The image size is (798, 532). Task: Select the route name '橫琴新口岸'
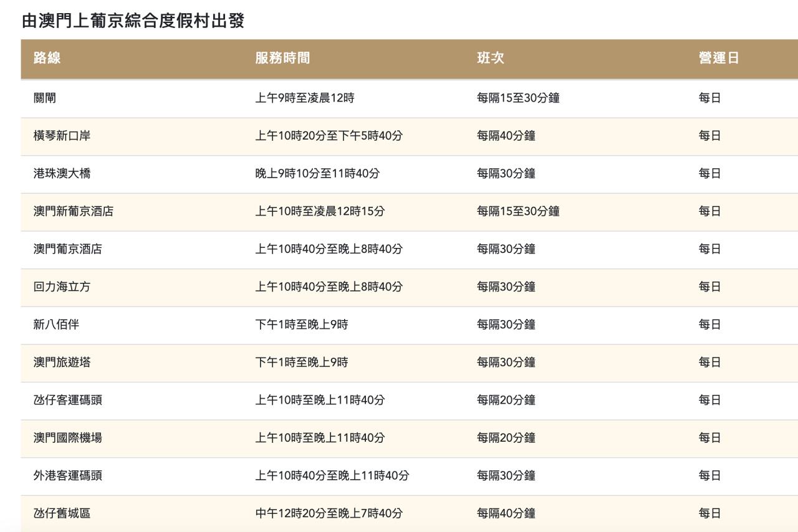pos(62,136)
